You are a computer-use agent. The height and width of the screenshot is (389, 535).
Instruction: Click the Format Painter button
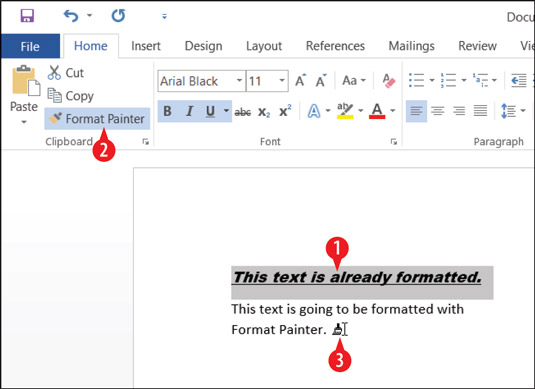coord(97,119)
